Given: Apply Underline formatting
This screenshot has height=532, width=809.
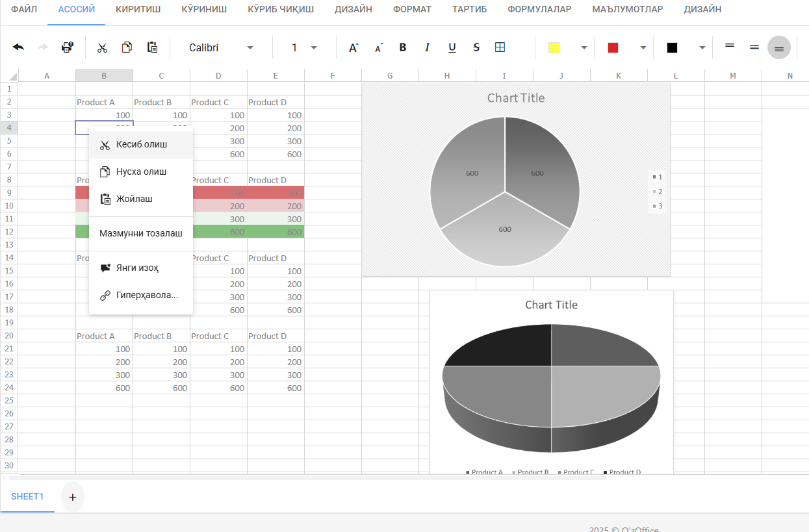Looking at the screenshot, I should (x=451, y=47).
